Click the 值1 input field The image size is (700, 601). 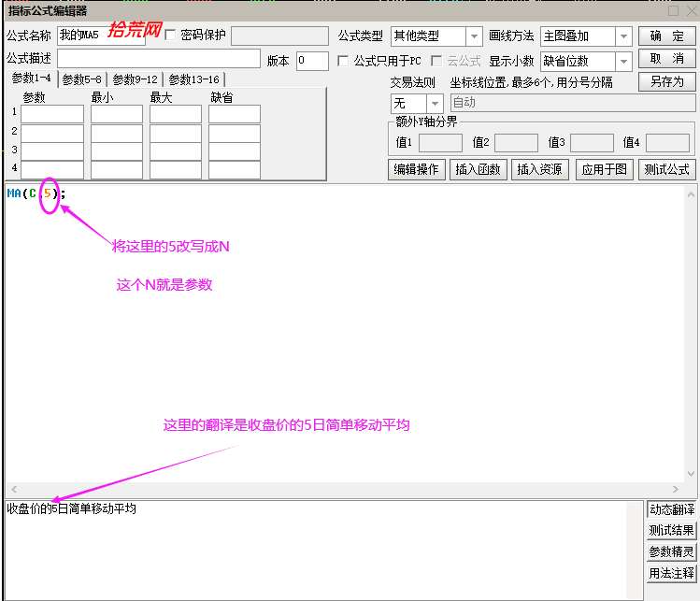[x=440, y=143]
